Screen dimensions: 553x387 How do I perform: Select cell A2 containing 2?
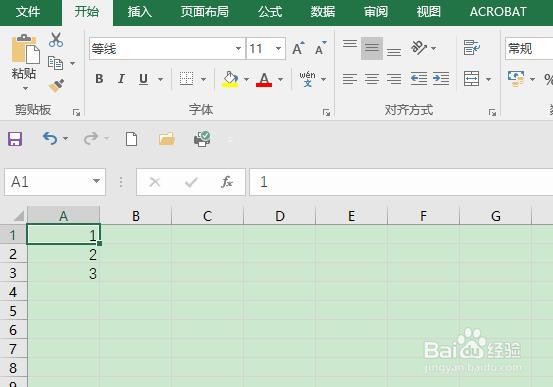click(x=63, y=254)
